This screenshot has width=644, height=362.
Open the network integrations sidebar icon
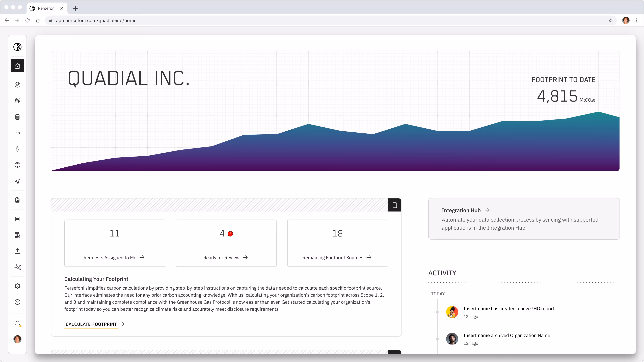(17, 267)
